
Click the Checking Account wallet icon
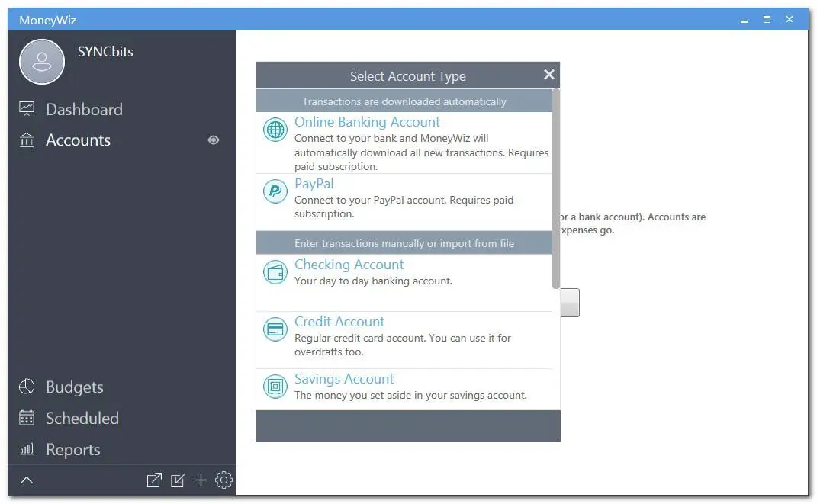point(275,271)
